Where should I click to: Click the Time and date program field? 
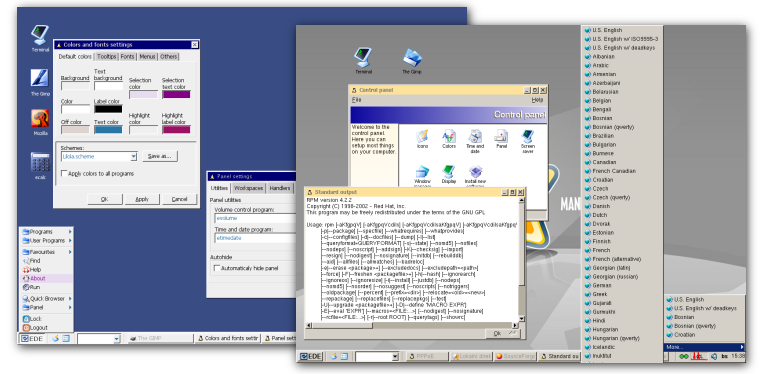click(x=255, y=238)
